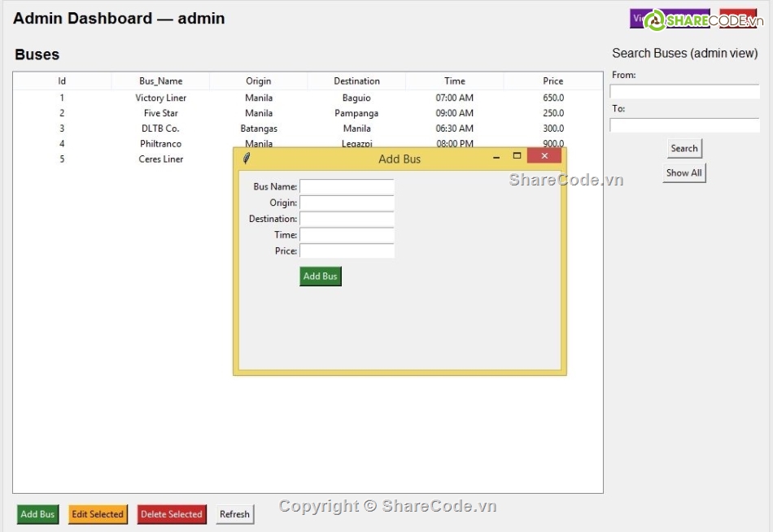
Task: Focus the Origin input in the dialog
Action: (347, 203)
